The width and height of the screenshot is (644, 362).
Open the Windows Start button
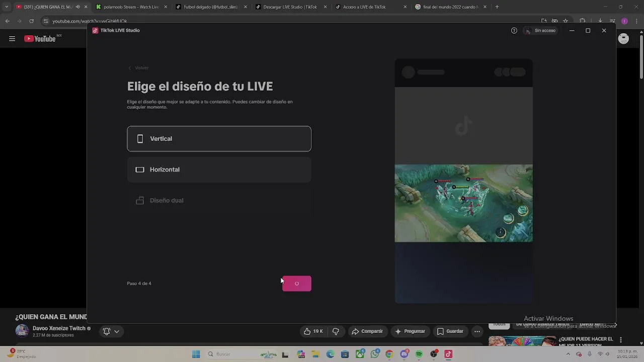196,354
